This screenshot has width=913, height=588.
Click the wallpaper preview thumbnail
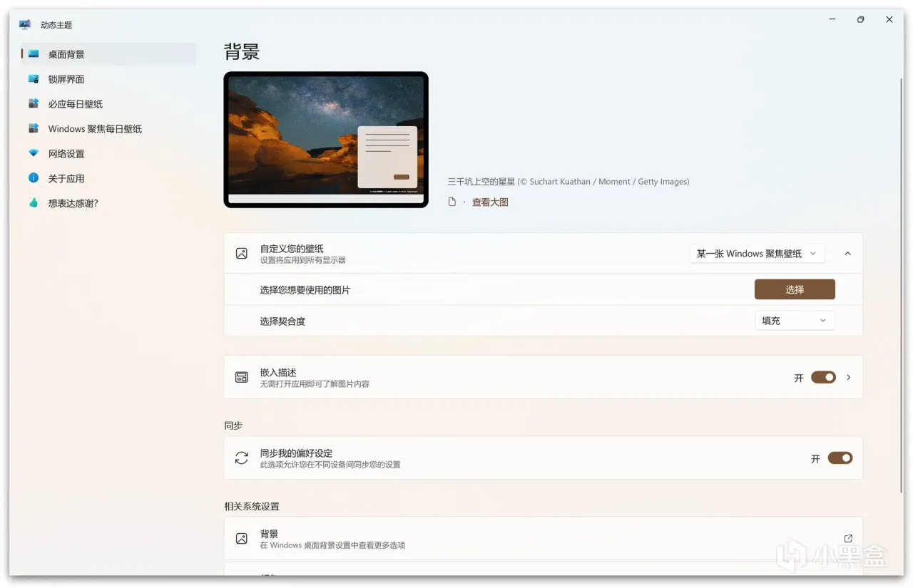click(x=326, y=140)
